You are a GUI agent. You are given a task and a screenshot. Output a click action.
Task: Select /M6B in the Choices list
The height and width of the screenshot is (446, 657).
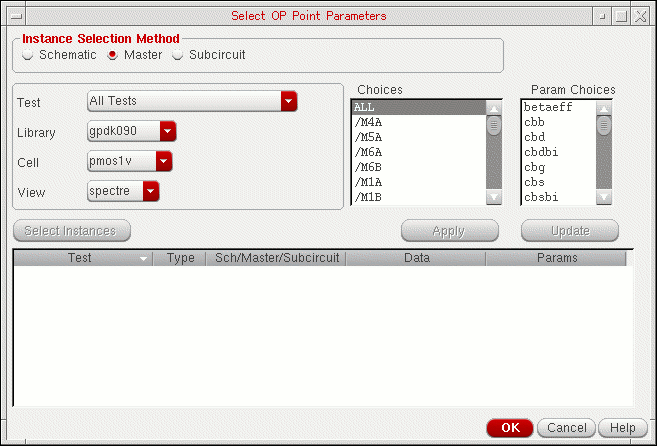(419, 167)
